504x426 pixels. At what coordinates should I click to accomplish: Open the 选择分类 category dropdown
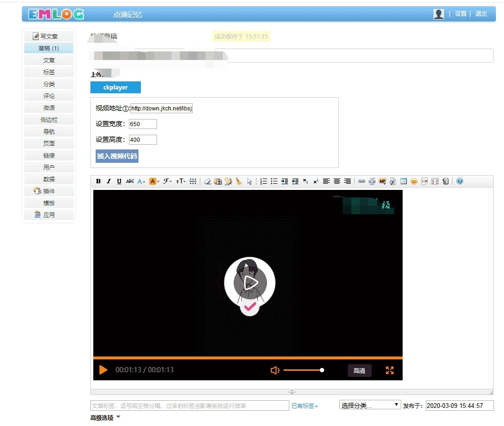[x=370, y=405]
